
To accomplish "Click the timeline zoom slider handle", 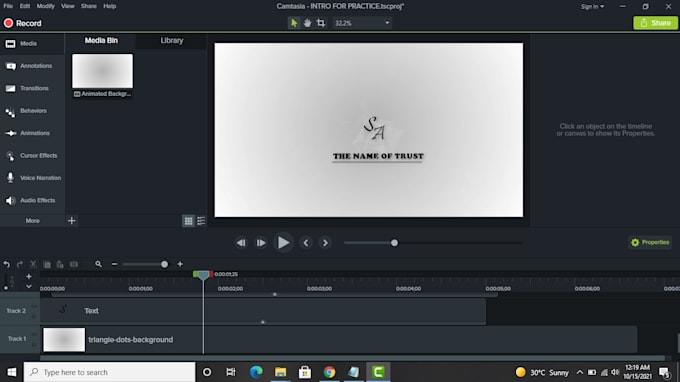I will click(x=164, y=264).
